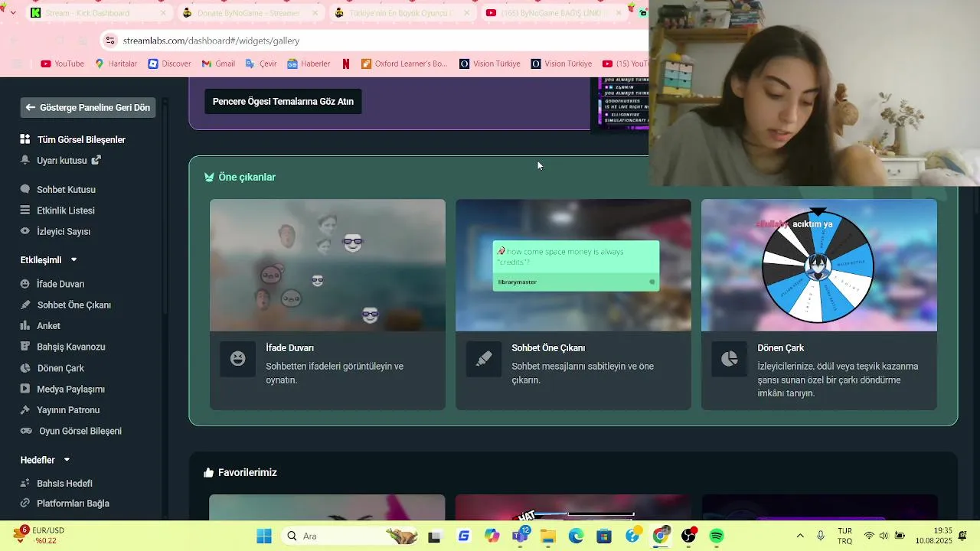980x551 pixels.
Task: Open the YouTube bookmark
Action: pyautogui.click(x=62, y=64)
